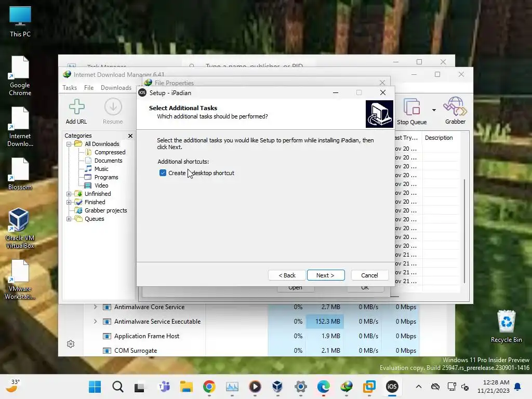Click Task View icon on taskbar

tap(139, 387)
